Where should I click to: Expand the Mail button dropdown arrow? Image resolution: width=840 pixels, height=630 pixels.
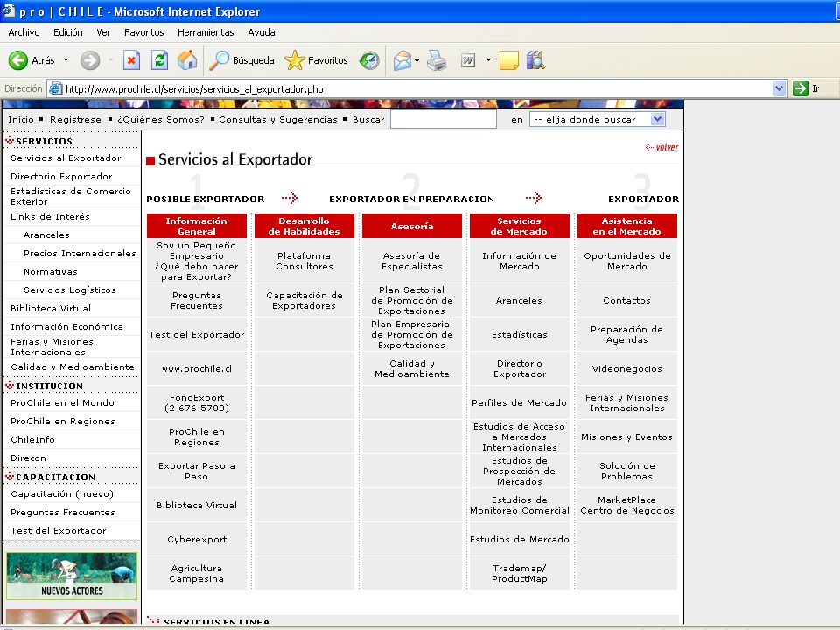point(416,60)
